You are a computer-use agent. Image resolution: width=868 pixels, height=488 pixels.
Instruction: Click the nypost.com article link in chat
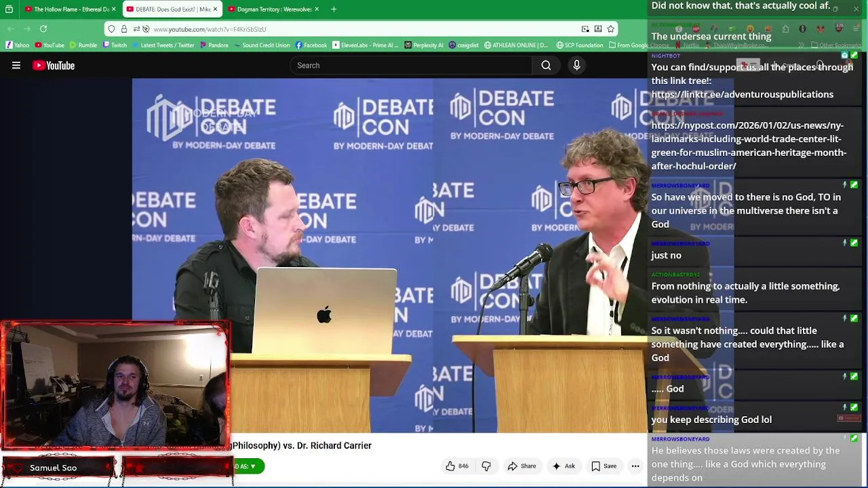click(x=749, y=146)
